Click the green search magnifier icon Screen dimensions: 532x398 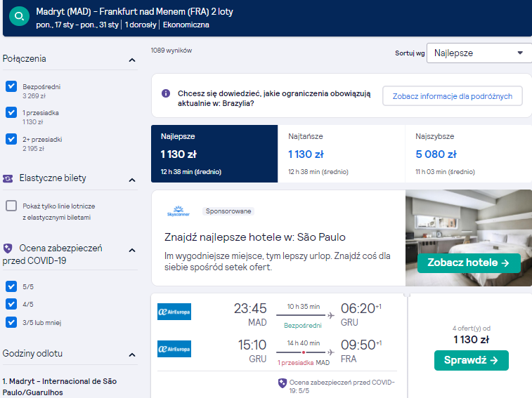pos(20,15)
